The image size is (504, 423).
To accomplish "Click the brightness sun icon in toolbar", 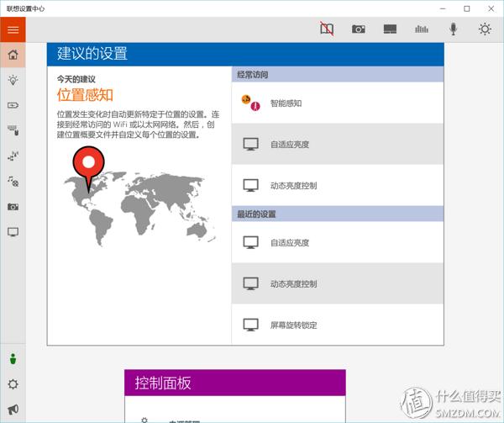I will (485, 29).
